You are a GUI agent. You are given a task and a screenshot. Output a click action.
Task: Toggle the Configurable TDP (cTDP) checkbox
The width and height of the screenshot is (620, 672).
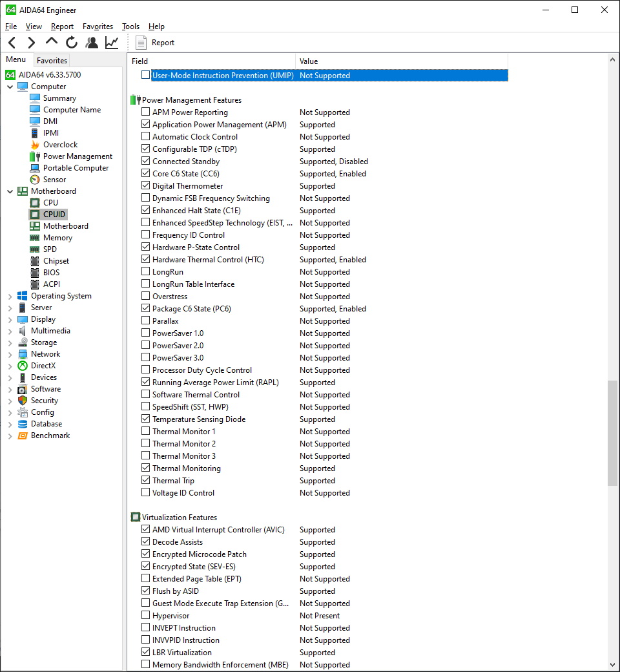[146, 149]
